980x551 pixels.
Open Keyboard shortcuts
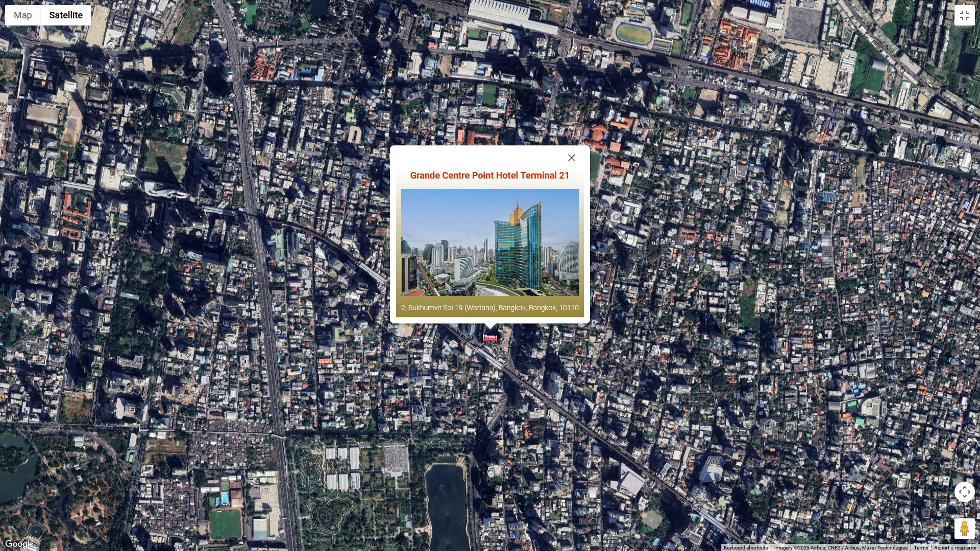pos(745,547)
